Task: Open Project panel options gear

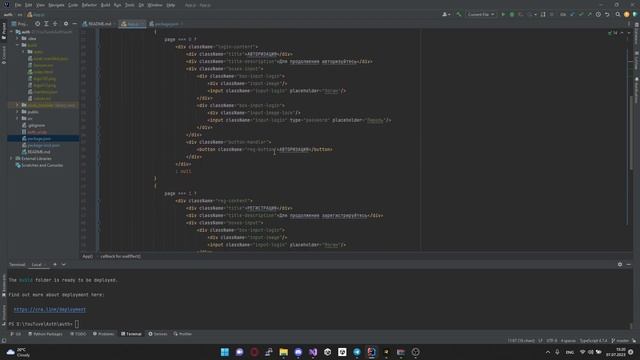Action: (x=66, y=24)
